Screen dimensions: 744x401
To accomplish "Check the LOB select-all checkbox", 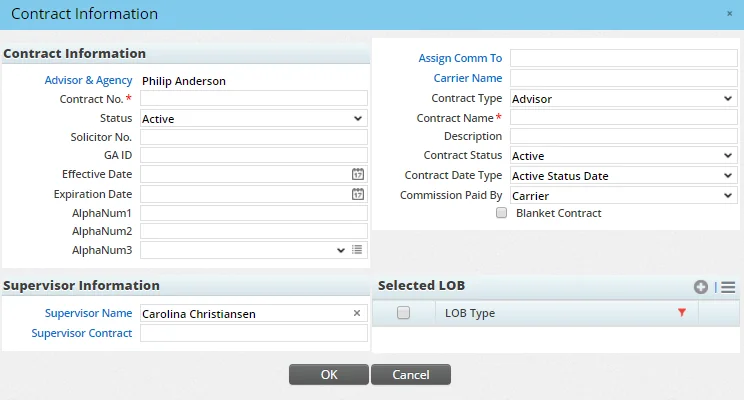I will click(x=403, y=313).
